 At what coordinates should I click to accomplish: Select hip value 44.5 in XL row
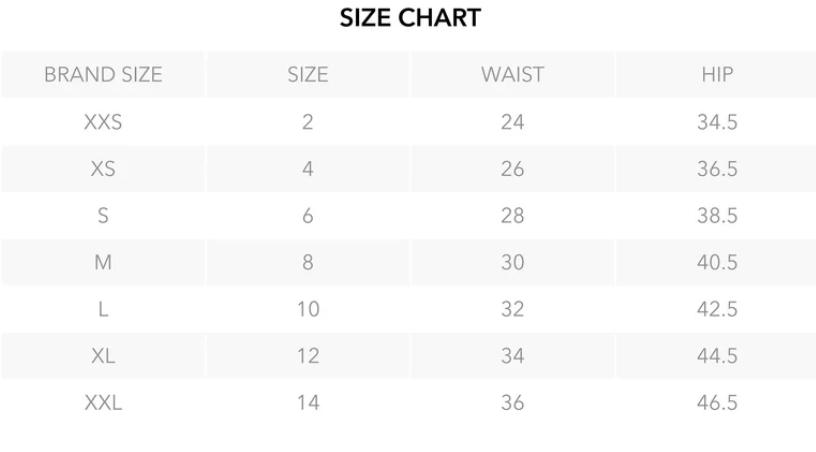(x=717, y=356)
